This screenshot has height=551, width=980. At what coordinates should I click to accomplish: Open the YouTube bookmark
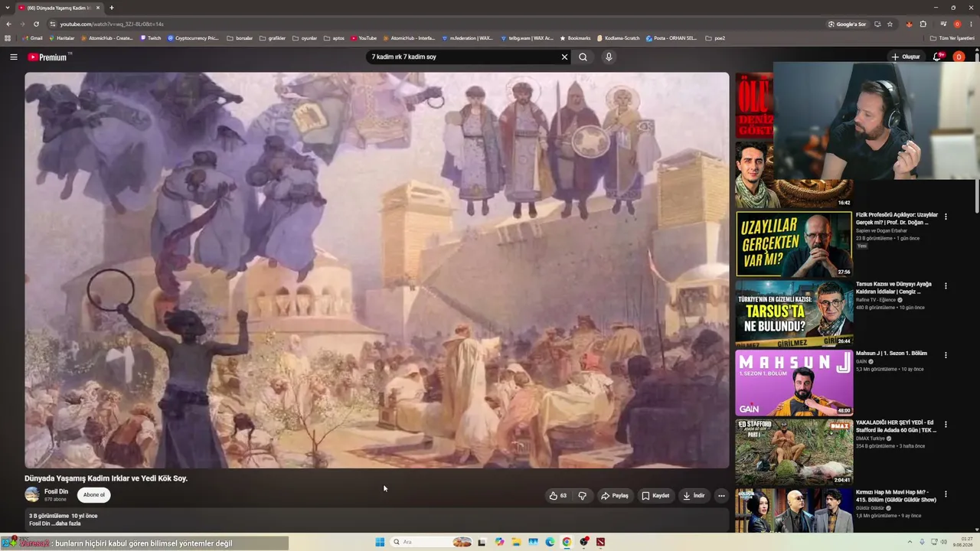click(364, 38)
